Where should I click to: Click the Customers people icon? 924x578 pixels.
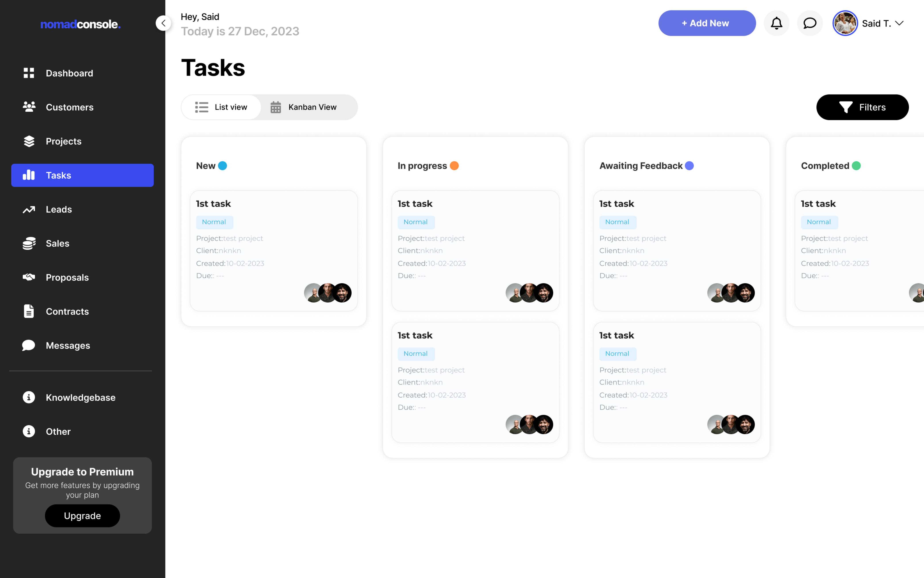[x=29, y=107]
